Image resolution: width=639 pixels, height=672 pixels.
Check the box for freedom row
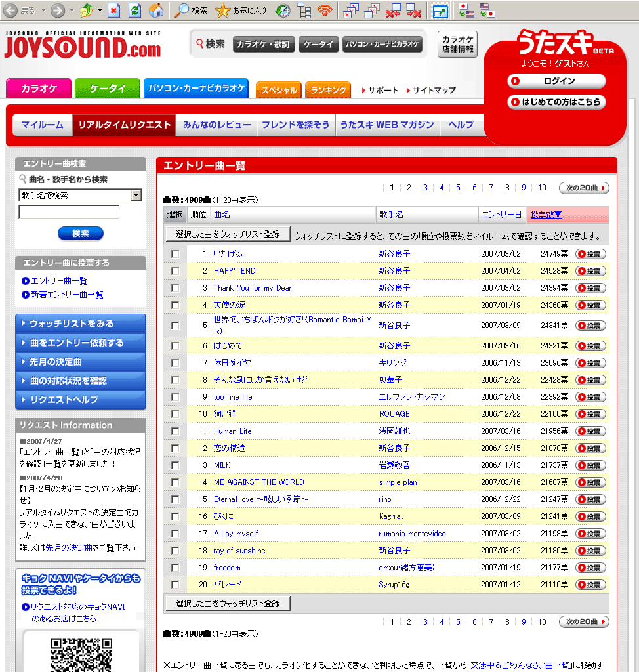tap(175, 568)
